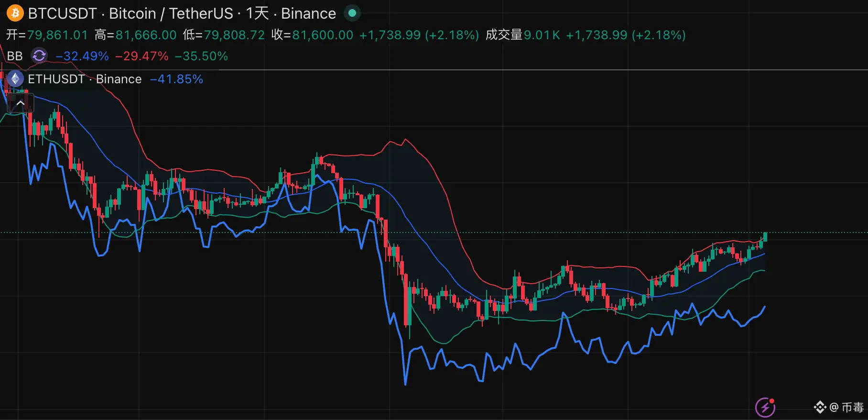Image resolution: width=868 pixels, height=420 pixels.
Task: Click the blue BB value −32.49%
Action: pos(82,56)
